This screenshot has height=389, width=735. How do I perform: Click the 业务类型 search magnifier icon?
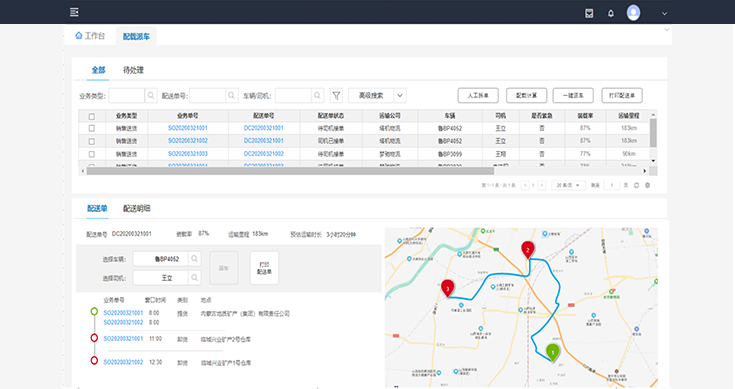[151, 96]
